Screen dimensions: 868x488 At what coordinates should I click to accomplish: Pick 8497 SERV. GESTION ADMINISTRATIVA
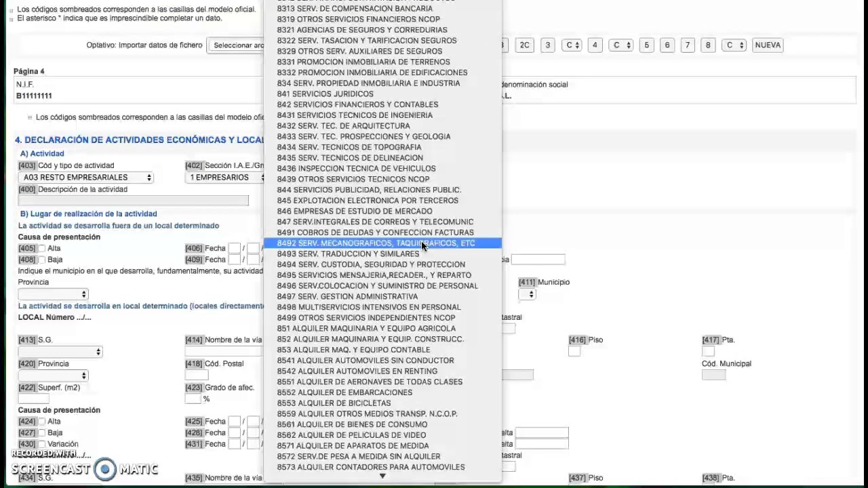tap(382, 297)
